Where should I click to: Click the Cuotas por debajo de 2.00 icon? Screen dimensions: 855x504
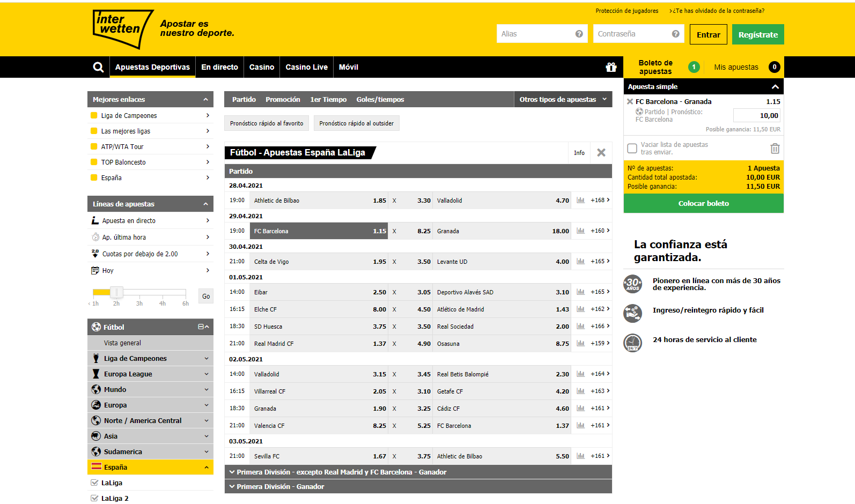tap(95, 254)
